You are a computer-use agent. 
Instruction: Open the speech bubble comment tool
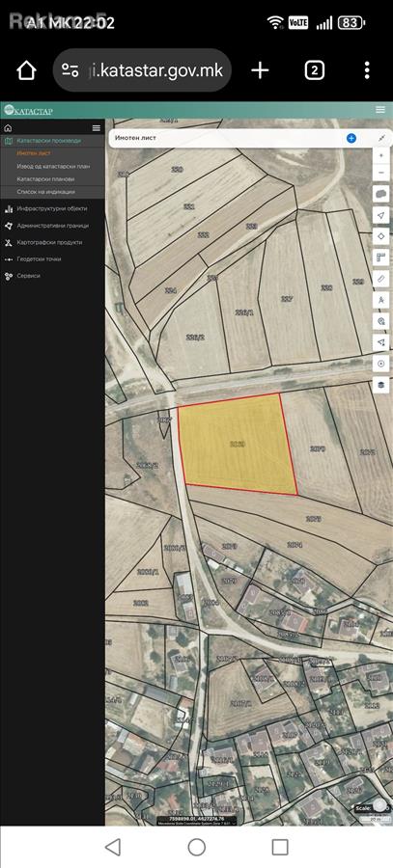(380, 194)
